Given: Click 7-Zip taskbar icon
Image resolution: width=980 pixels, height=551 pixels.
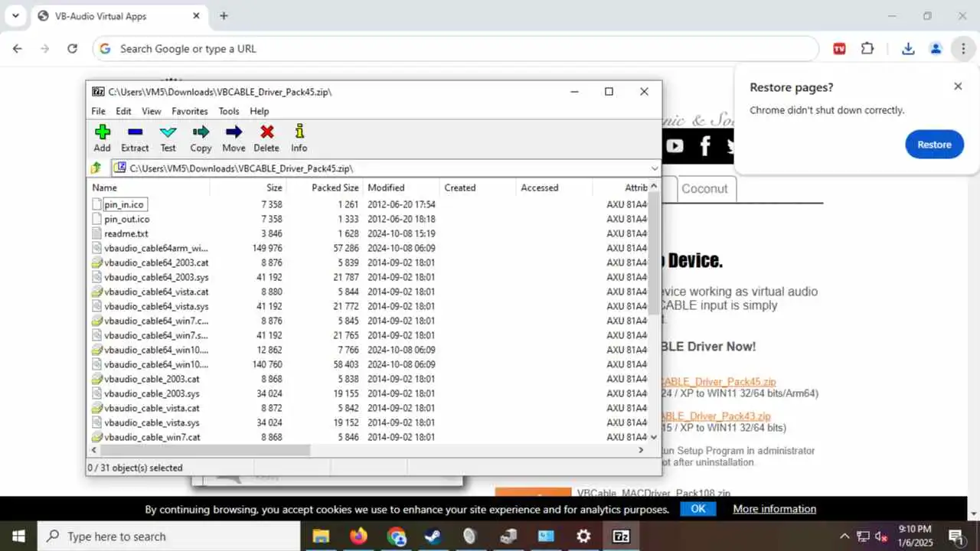Looking at the screenshot, I should 621,536.
